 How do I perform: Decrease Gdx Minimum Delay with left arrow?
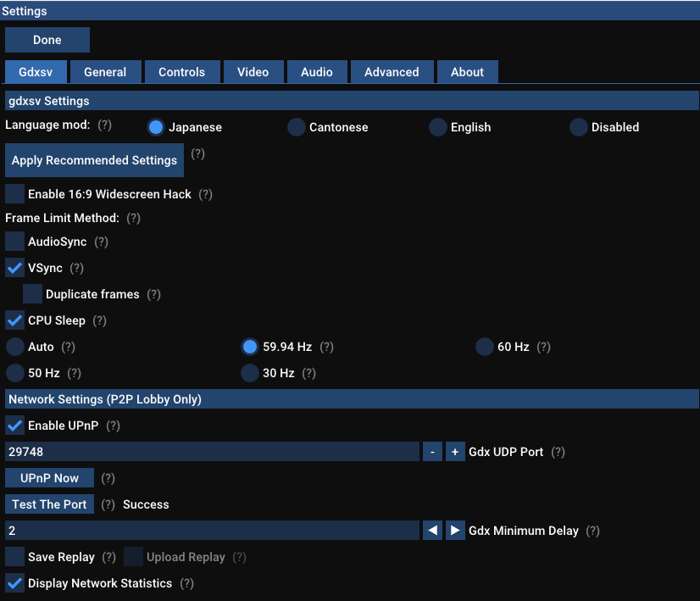432,531
